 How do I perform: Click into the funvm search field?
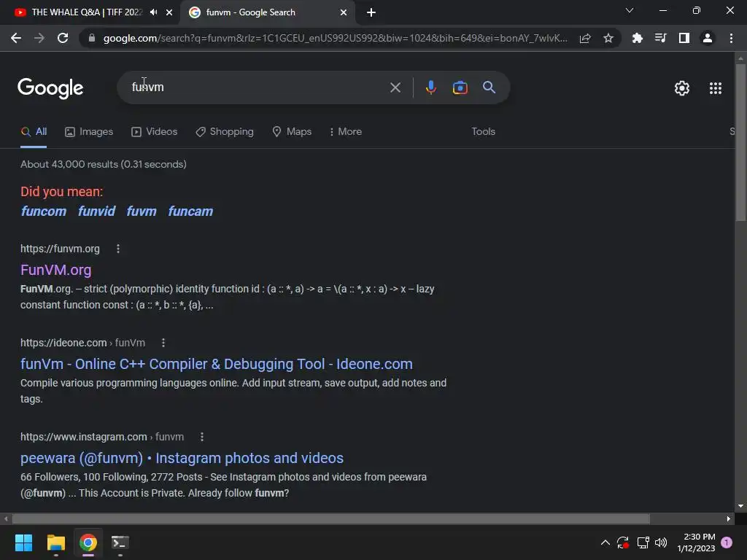[x=258, y=87]
